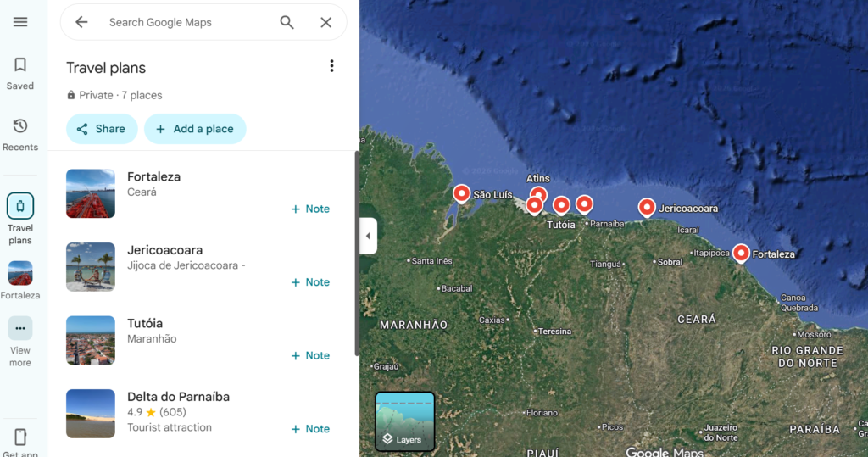Click the Tianguá map label
868x457 pixels.
pos(605,265)
